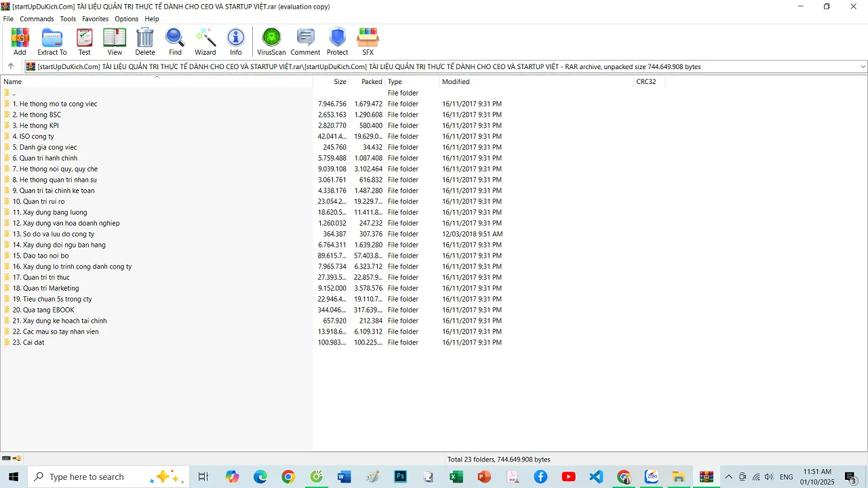The image size is (868, 488).
Task: Open the Favorites menu
Action: (95, 19)
